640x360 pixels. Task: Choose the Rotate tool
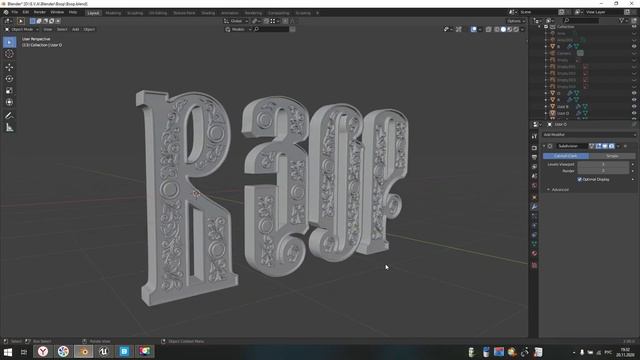[9, 79]
